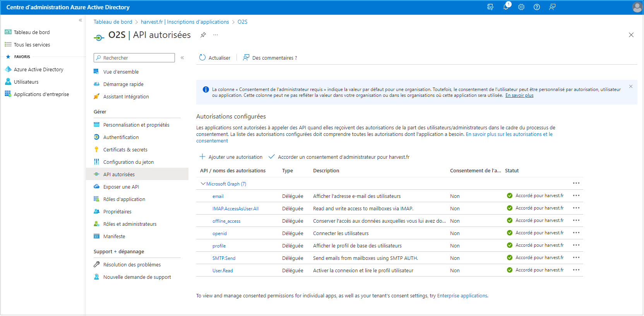The image size is (644, 316).
Task: Click the user account avatar
Action: (637, 7)
